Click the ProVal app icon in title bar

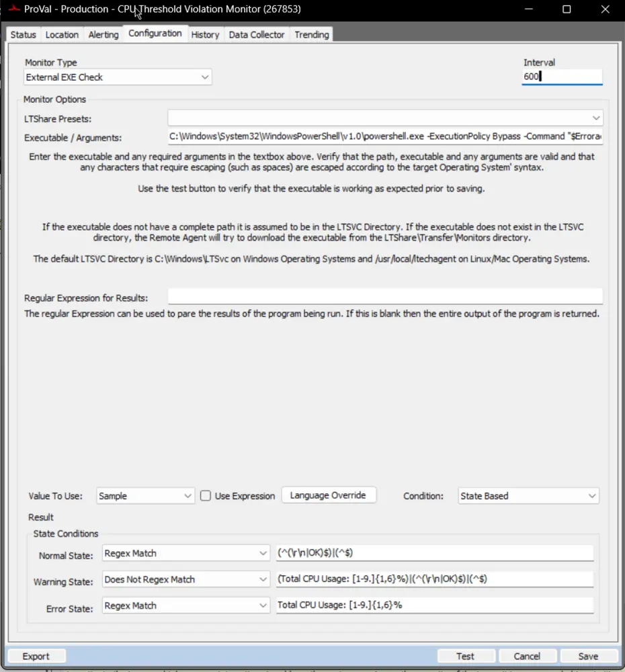(x=14, y=9)
